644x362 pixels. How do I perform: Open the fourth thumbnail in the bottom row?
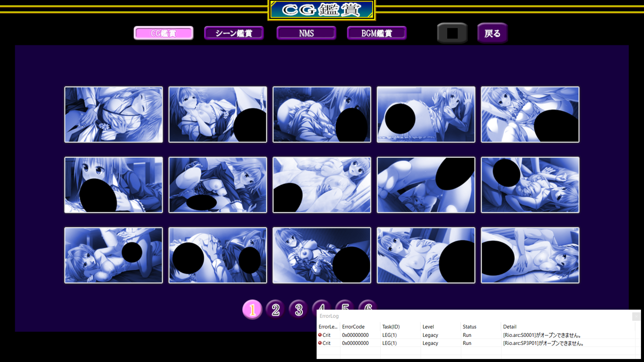[x=426, y=255]
